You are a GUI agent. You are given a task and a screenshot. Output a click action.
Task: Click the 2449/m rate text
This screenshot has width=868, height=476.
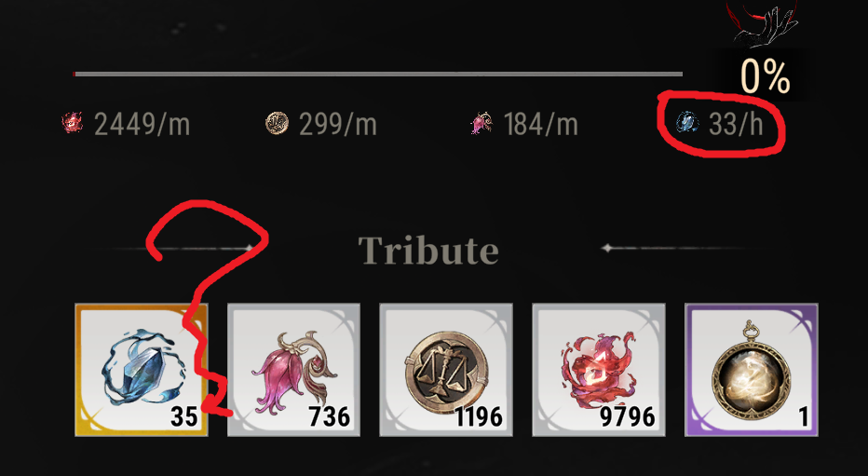click(142, 124)
